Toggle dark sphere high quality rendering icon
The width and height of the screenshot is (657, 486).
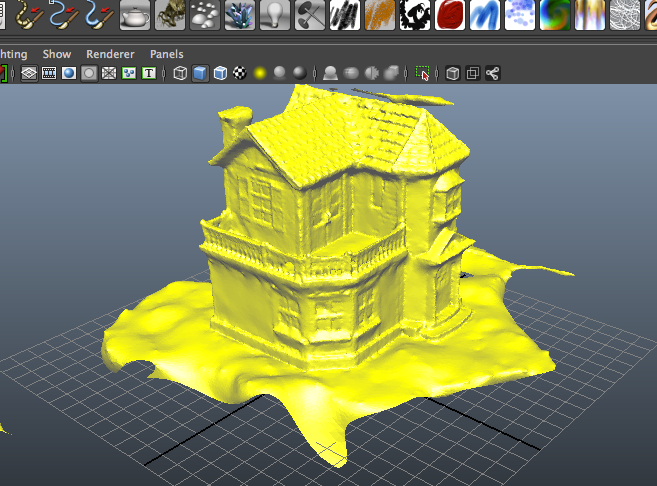[300, 73]
